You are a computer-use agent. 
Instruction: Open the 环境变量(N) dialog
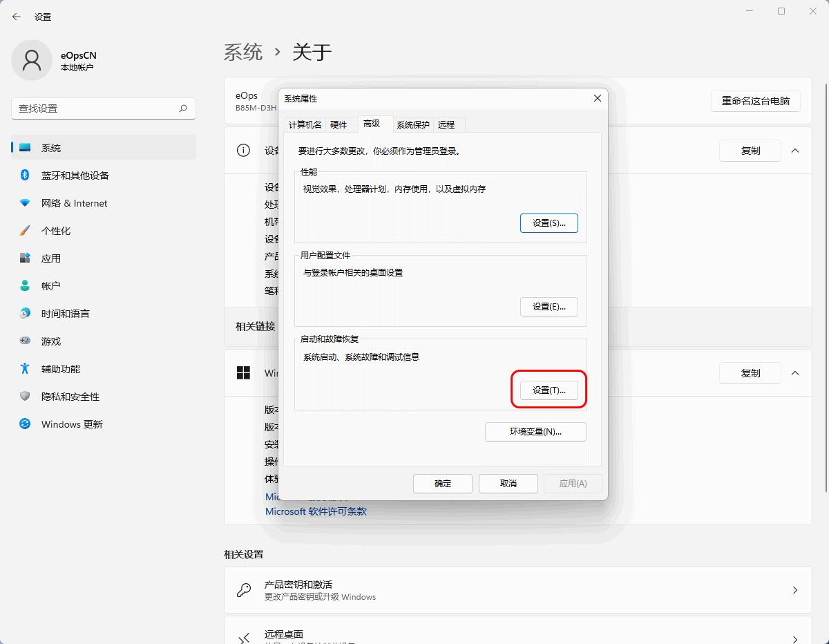(535, 431)
